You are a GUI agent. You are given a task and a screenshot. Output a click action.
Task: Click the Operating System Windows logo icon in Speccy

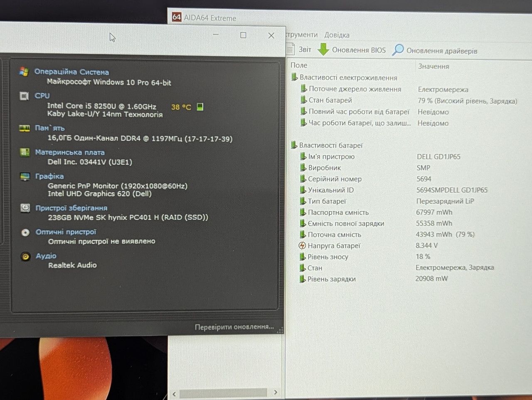(24, 71)
